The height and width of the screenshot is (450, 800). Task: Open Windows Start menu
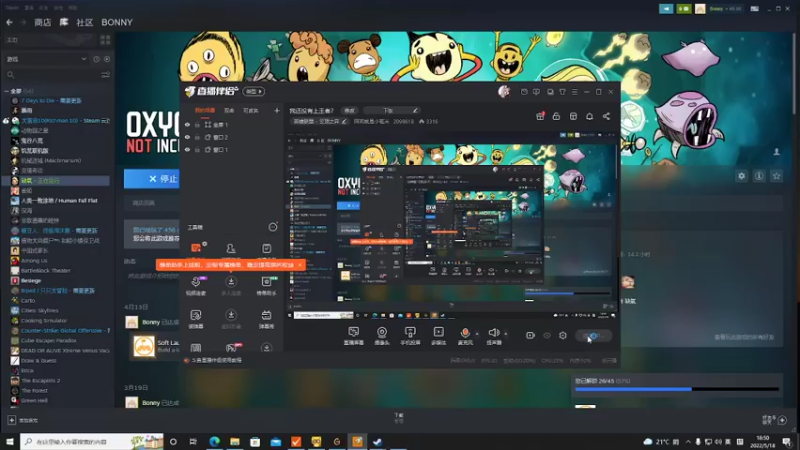10,441
